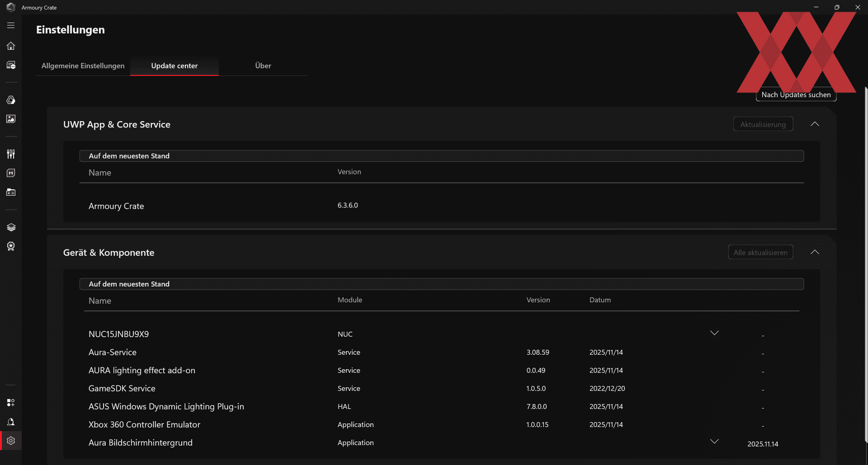Expand the Aura Bildschirmhintergrund row dropdown arrow

(x=714, y=442)
